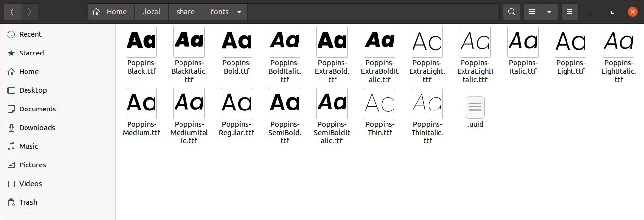Open Recent in the sidebar
The image size is (644, 220).
pyautogui.click(x=58, y=34)
